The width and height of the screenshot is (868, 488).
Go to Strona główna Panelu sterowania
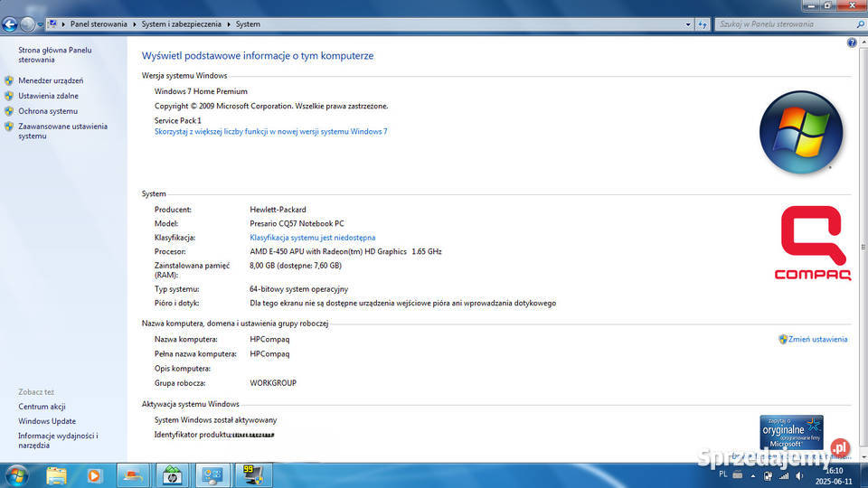55,55
